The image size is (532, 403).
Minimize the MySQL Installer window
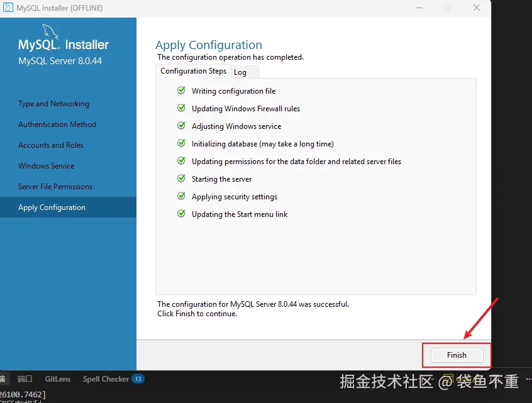click(x=419, y=8)
